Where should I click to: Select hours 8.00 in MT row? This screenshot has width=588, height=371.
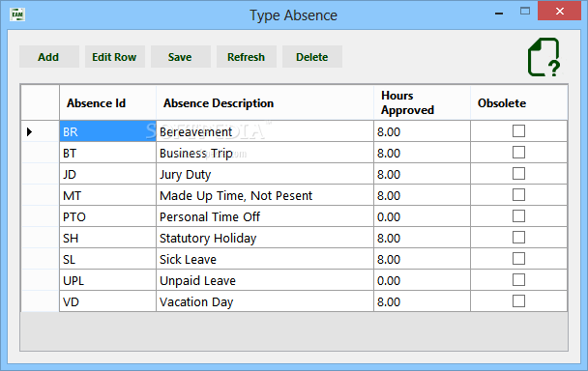(422, 195)
